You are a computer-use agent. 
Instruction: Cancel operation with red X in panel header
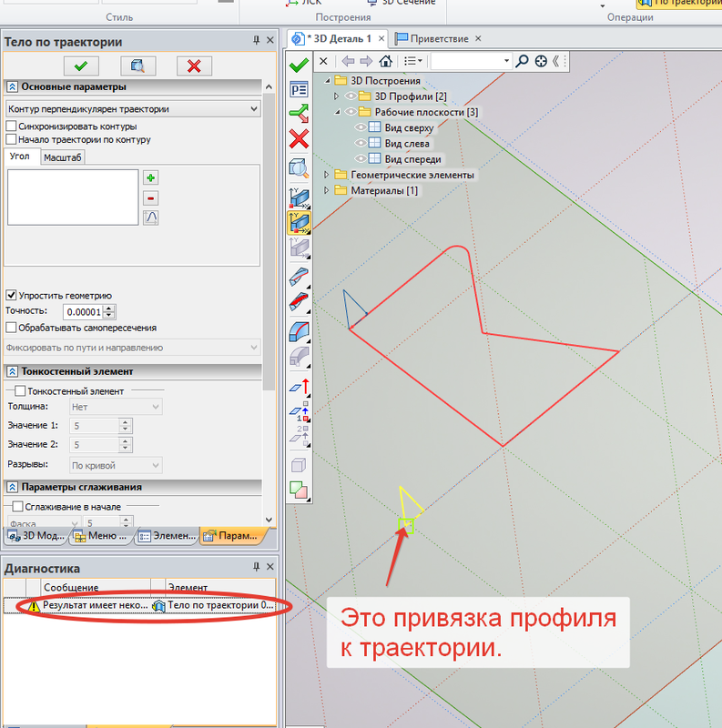[193, 66]
